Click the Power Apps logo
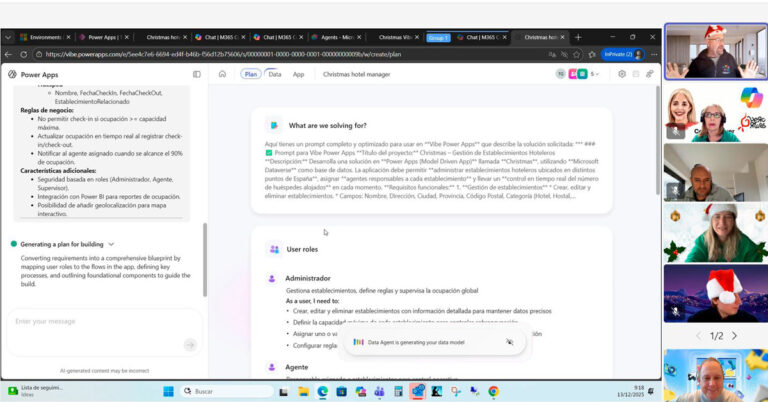This screenshot has height=402, width=768. point(12,74)
